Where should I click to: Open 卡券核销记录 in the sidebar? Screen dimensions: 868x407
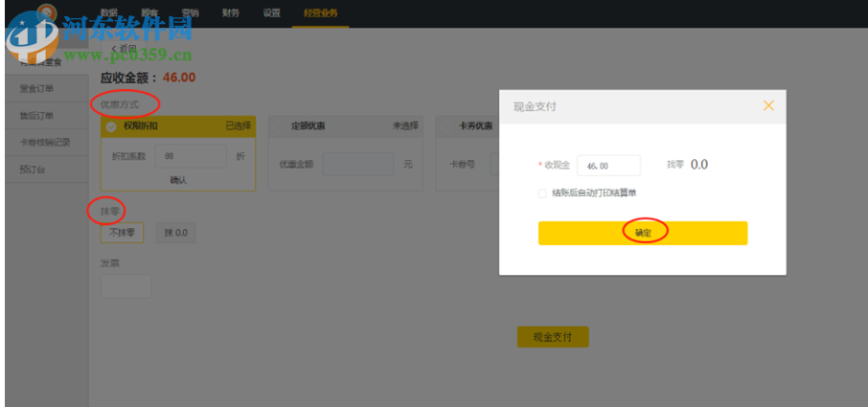(47, 143)
